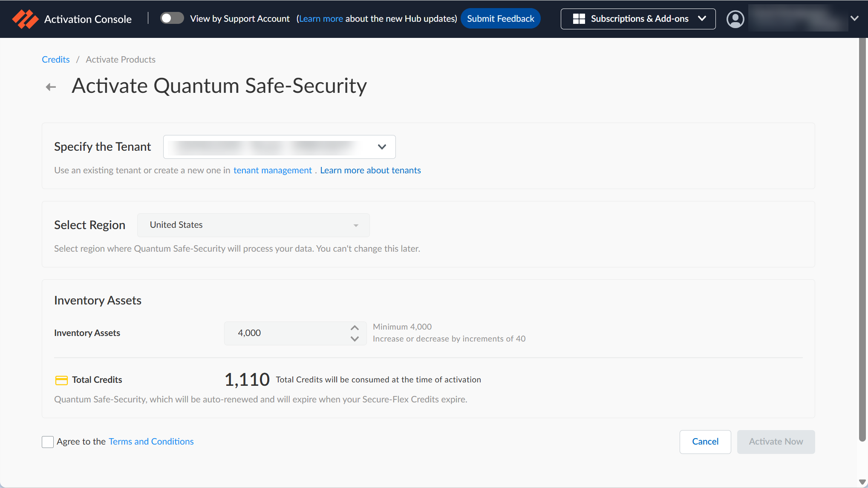The width and height of the screenshot is (868, 488).
Task: Check Agree to the Terms and Conditions
Action: tap(48, 442)
